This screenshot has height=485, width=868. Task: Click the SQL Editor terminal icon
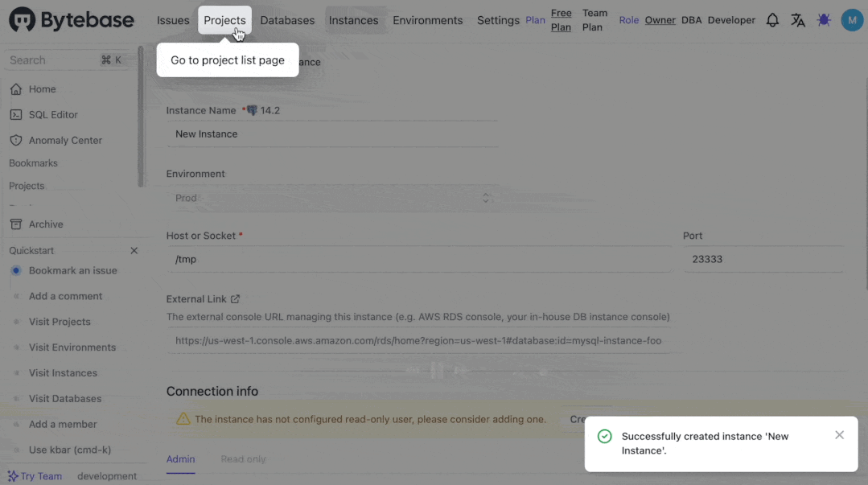pyautogui.click(x=16, y=114)
